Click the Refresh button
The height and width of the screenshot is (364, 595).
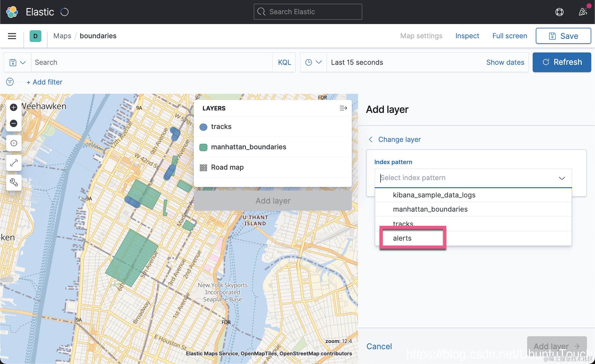click(x=562, y=62)
